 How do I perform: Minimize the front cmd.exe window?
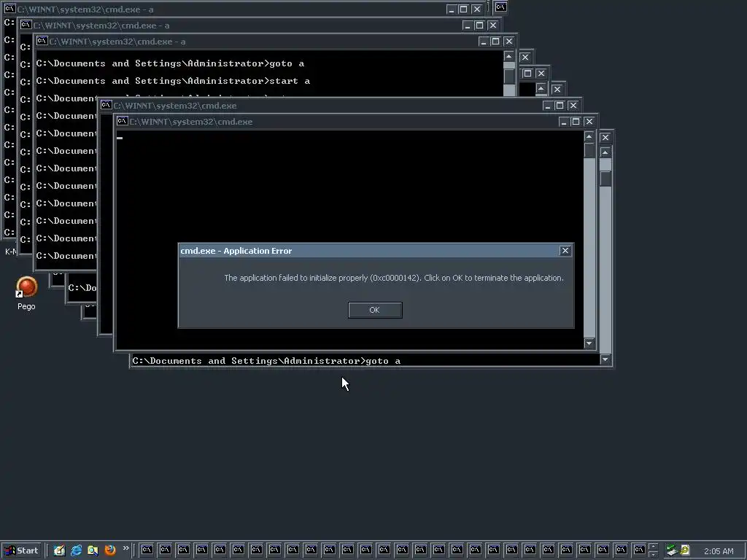coord(564,122)
